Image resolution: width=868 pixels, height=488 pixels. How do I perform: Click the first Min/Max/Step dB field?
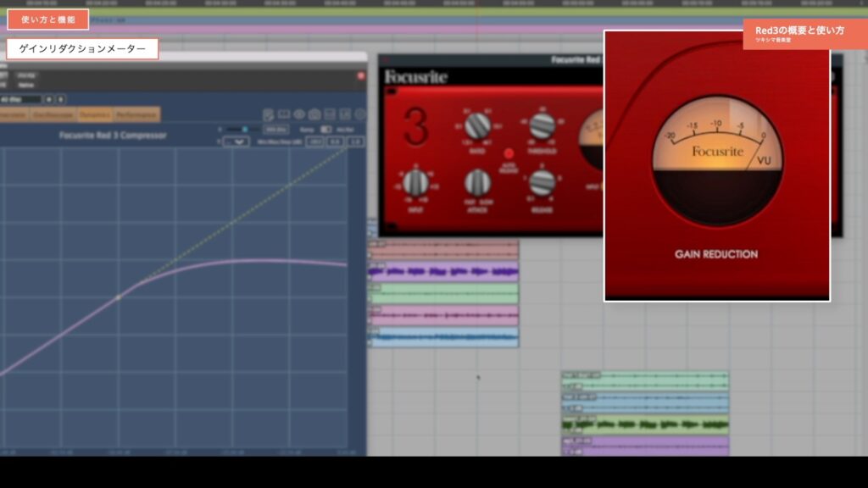pyautogui.click(x=315, y=142)
